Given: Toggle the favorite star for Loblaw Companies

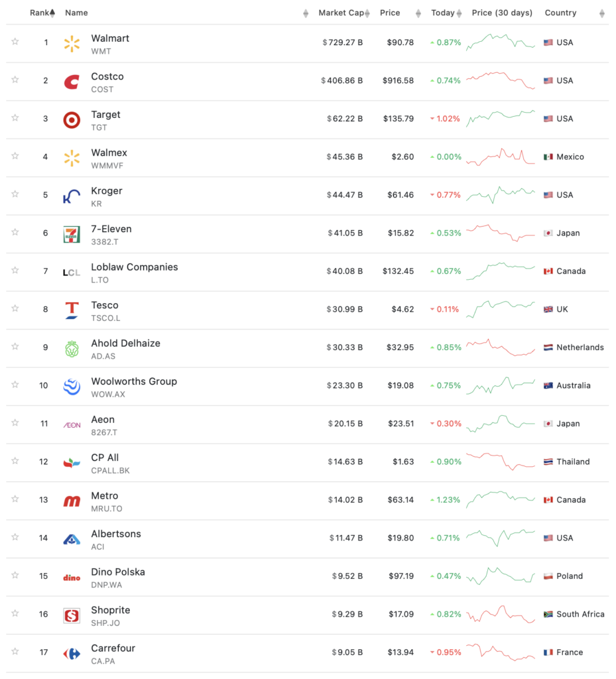Looking at the screenshot, I should [x=15, y=271].
